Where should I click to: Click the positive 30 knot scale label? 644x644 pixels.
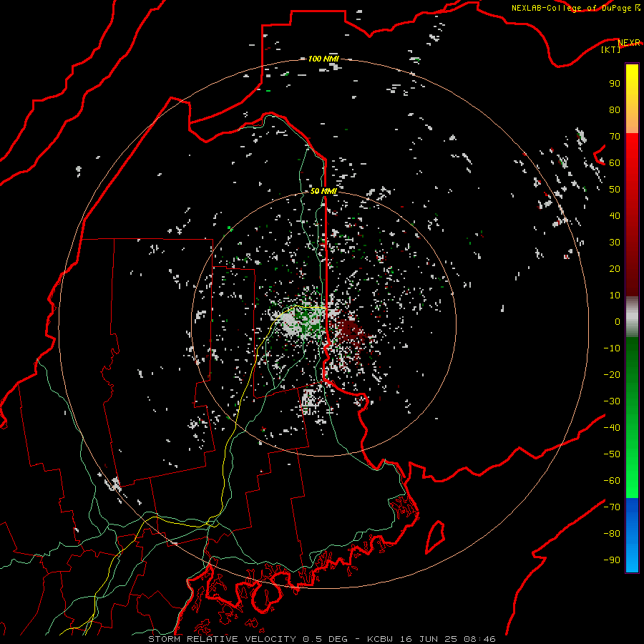[x=615, y=243]
